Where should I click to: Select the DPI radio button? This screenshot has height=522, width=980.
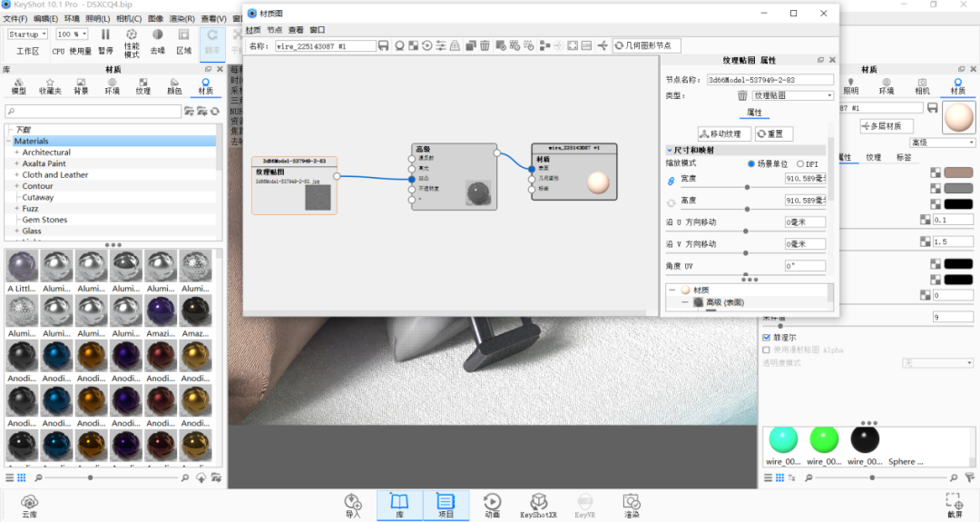(x=800, y=163)
